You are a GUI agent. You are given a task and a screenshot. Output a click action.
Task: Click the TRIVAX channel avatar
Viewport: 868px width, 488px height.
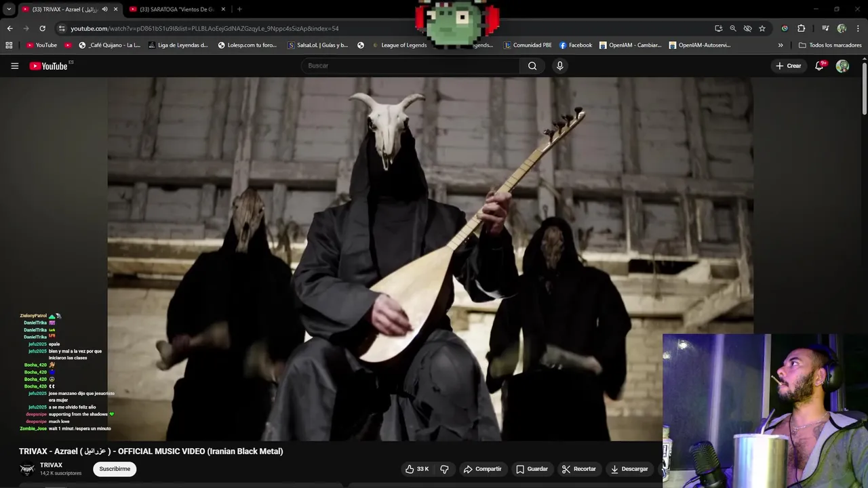coord(27,469)
